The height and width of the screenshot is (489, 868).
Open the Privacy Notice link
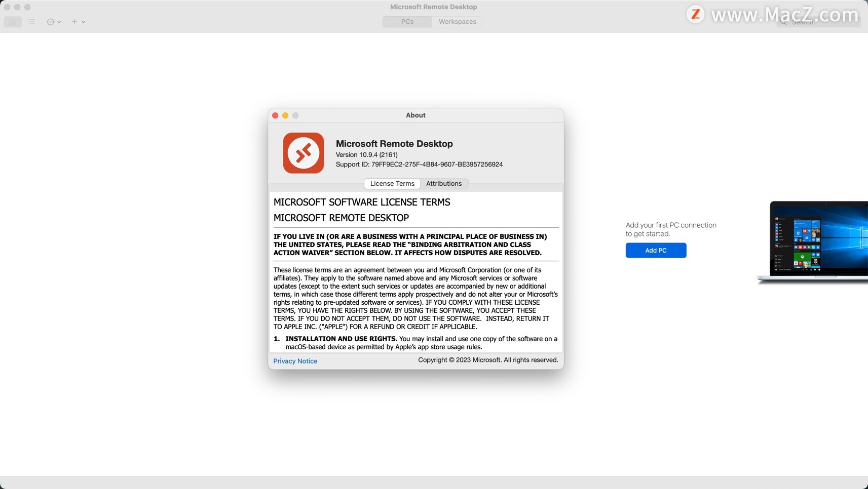pyautogui.click(x=295, y=361)
